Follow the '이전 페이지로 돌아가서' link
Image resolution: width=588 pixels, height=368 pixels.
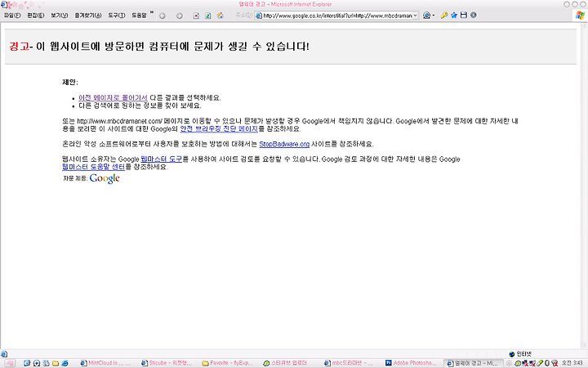coord(113,97)
